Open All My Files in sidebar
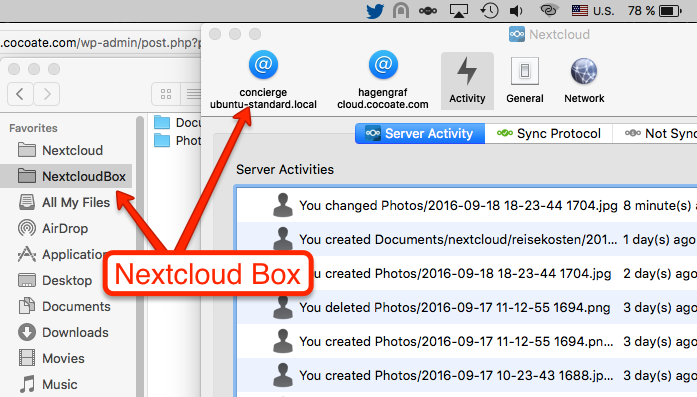 66,202
